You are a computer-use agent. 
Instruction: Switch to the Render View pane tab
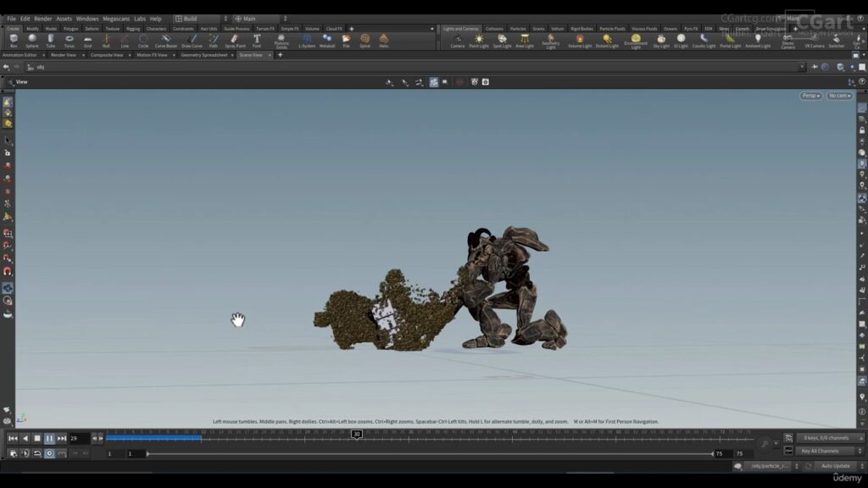63,55
